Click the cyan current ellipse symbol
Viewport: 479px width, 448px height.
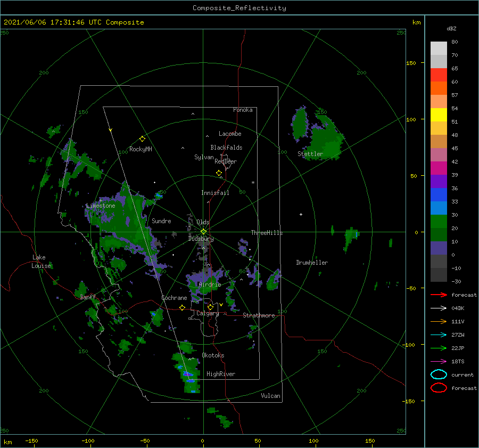[439, 374]
